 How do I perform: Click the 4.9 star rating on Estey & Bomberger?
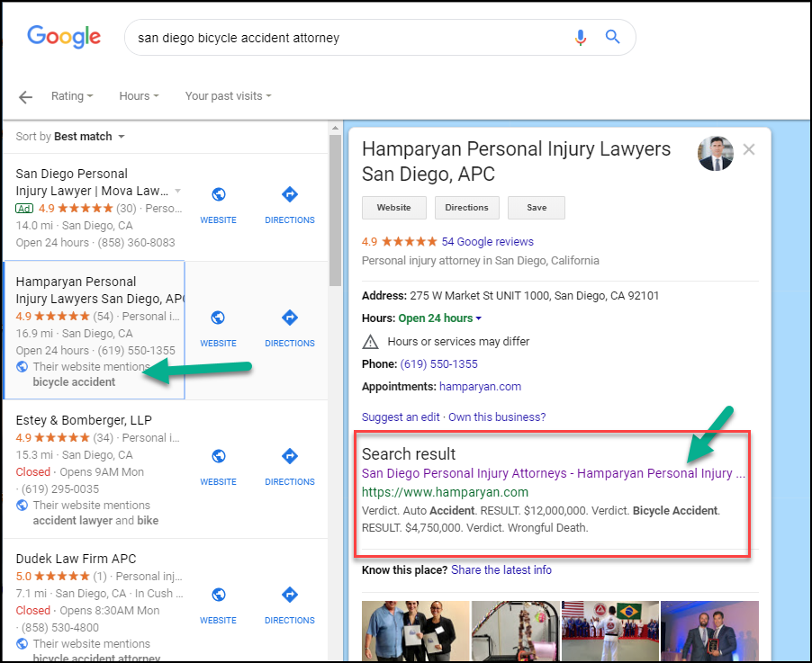click(x=53, y=438)
